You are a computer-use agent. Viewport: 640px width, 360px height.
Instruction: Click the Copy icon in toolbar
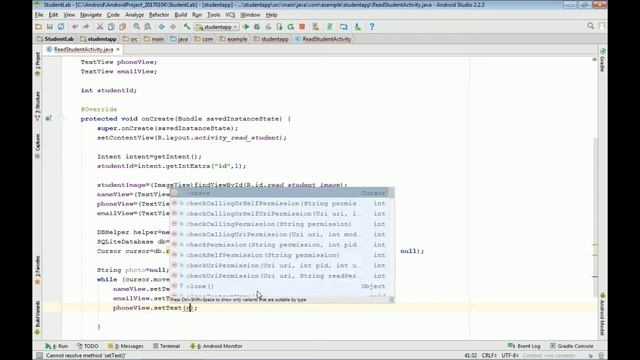click(111, 27)
